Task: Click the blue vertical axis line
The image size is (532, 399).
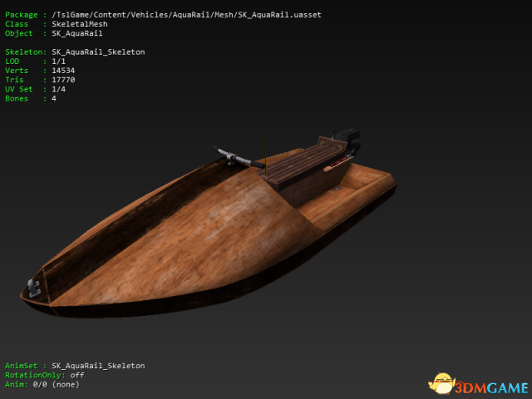Action: (x=265, y=155)
